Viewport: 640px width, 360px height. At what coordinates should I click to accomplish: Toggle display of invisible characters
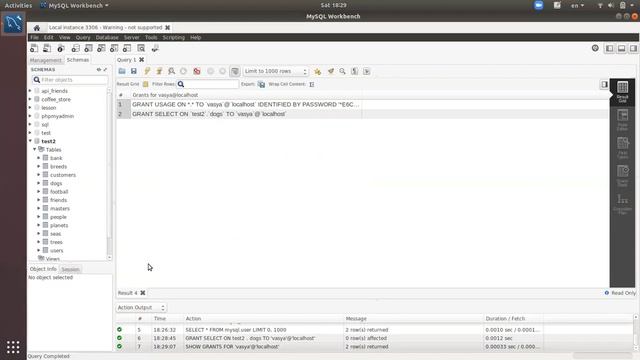coord(354,71)
